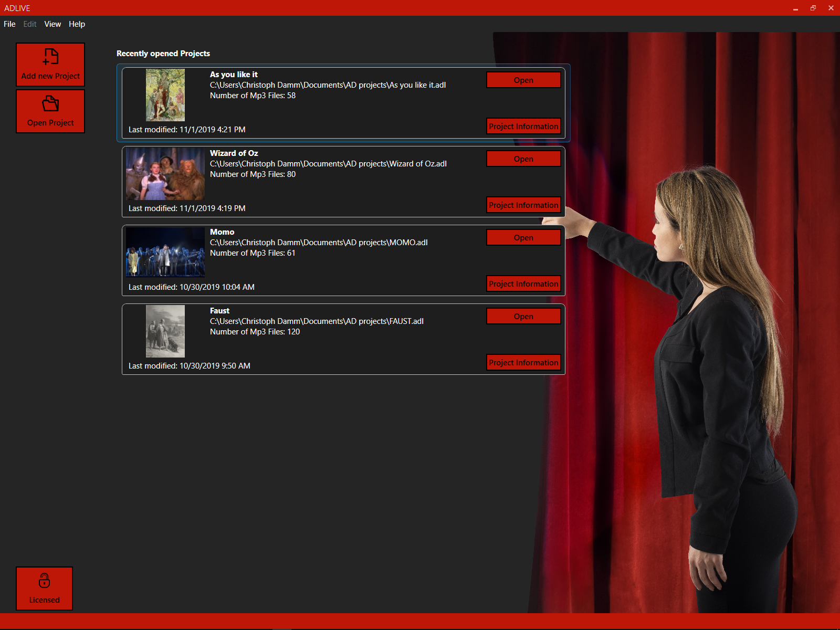Click 'Last modified: 10/30/2019 10:04 AM' text
The width and height of the screenshot is (840, 630).
192,287
